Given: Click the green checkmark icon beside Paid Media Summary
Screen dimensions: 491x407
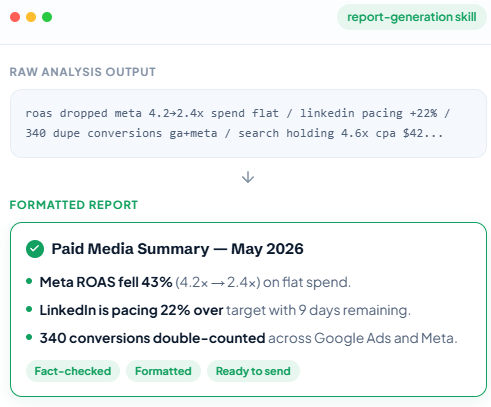Looking at the screenshot, I should (35, 249).
